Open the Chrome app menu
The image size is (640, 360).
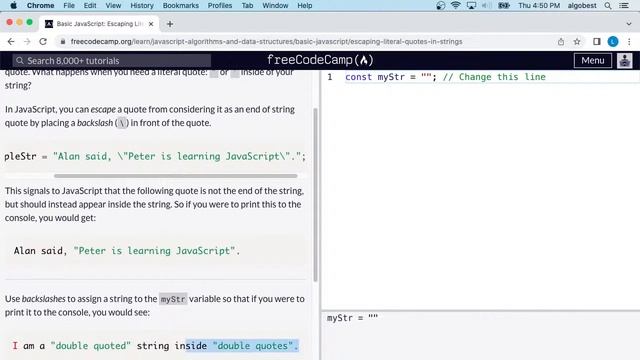click(40, 5)
